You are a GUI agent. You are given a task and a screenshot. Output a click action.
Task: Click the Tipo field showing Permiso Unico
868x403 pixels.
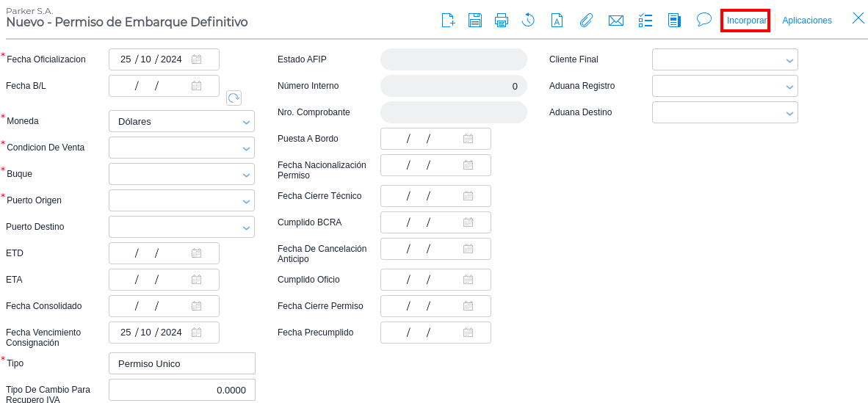click(x=181, y=363)
